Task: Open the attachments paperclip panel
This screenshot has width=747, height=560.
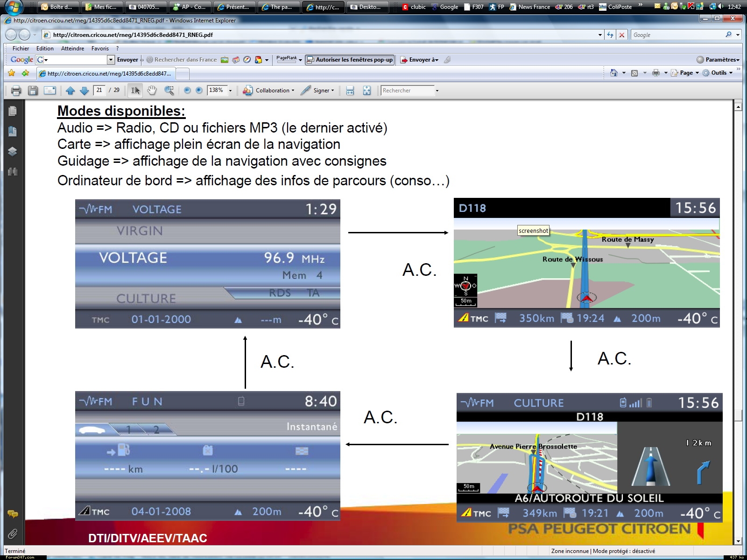Action: pyautogui.click(x=13, y=533)
